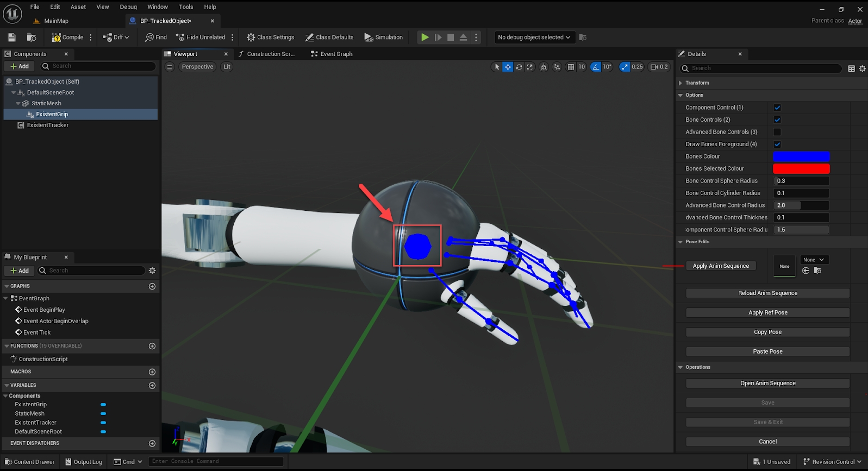Click the Save floppy disk icon
Screen dimensions: 868x471
tap(11, 37)
